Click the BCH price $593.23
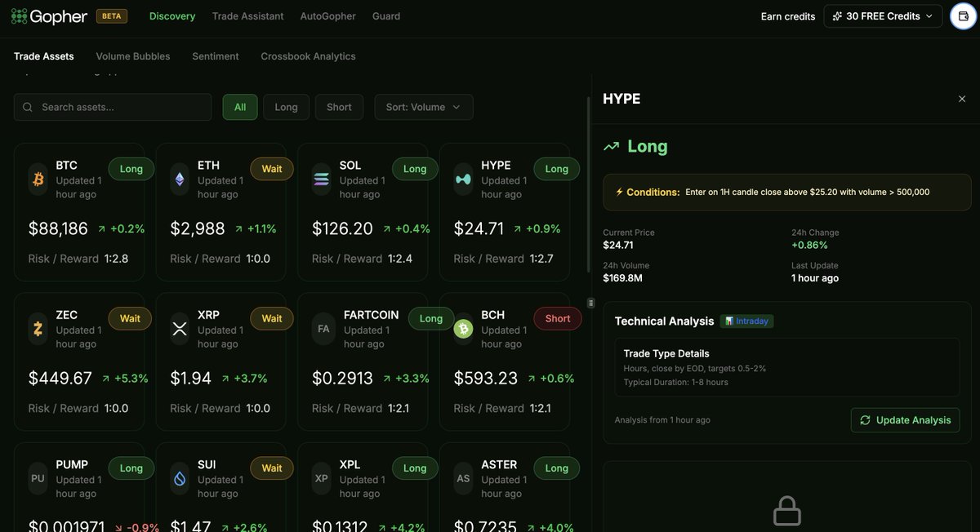The height and width of the screenshot is (532, 980). [x=486, y=379]
